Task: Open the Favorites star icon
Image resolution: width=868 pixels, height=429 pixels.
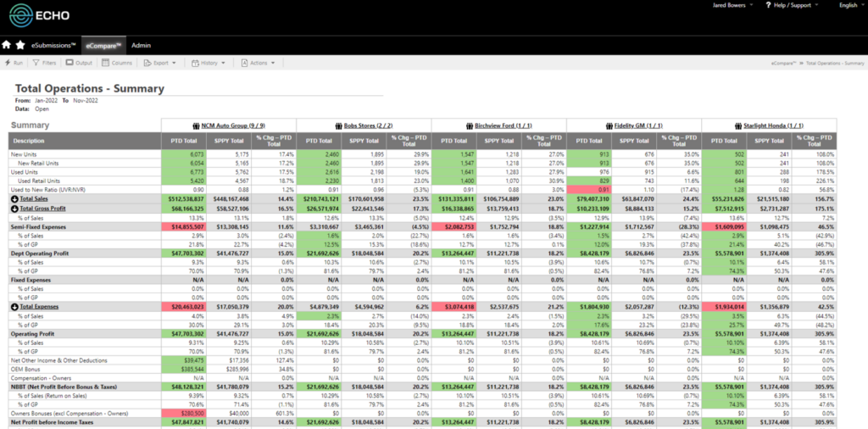Action: coord(20,46)
